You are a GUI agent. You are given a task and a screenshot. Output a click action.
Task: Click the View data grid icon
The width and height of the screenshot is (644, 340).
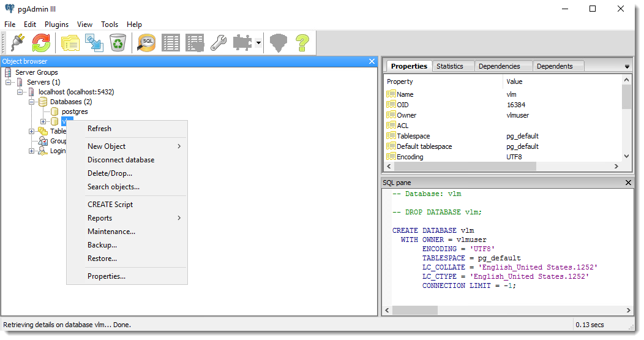coord(171,42)
